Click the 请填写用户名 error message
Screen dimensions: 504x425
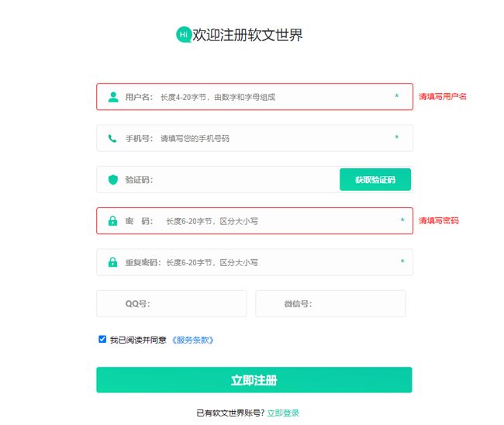[x=443, y=97]
